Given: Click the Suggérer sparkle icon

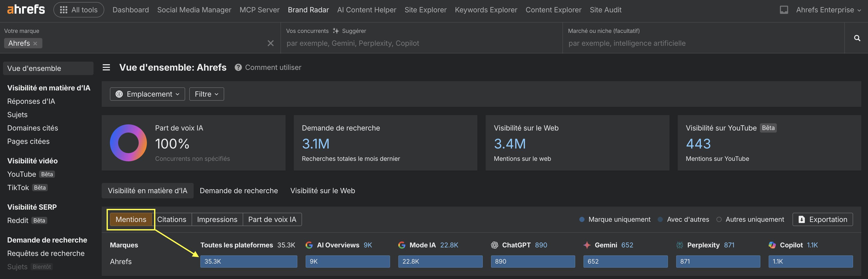Looking at the screenshot, I should (336, 31).
